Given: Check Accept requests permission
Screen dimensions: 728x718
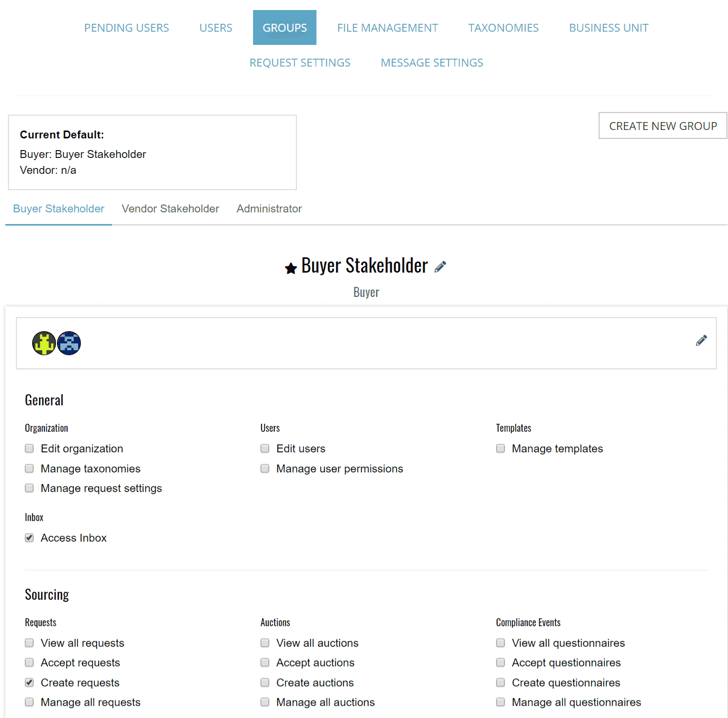Looking at the screenshot, I should (30, 663).
